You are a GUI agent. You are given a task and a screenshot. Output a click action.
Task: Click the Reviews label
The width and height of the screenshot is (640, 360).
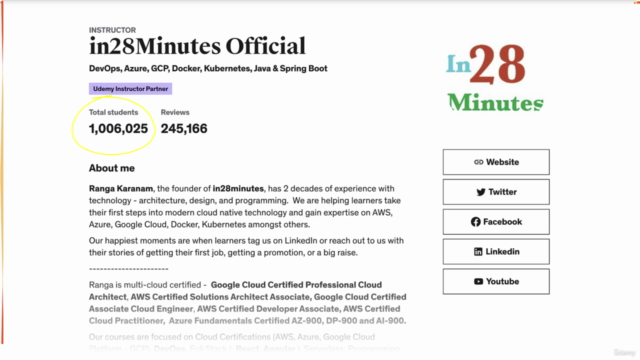click(x=175, y=112)
